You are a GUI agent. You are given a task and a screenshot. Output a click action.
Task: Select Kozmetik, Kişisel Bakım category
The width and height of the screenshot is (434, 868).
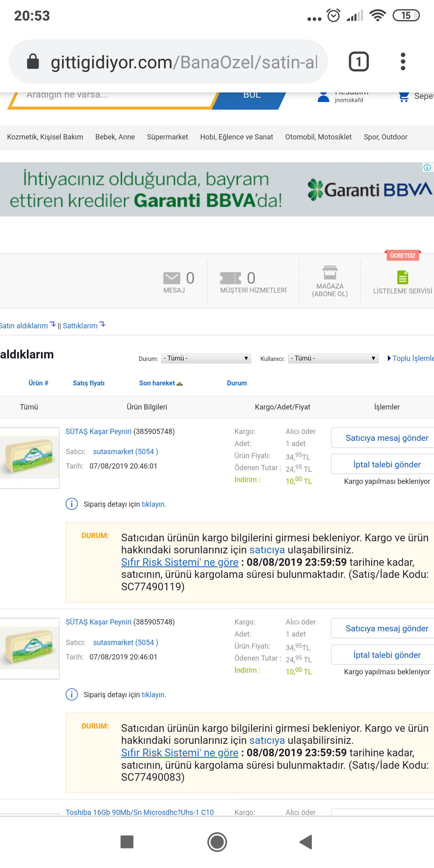45,137
